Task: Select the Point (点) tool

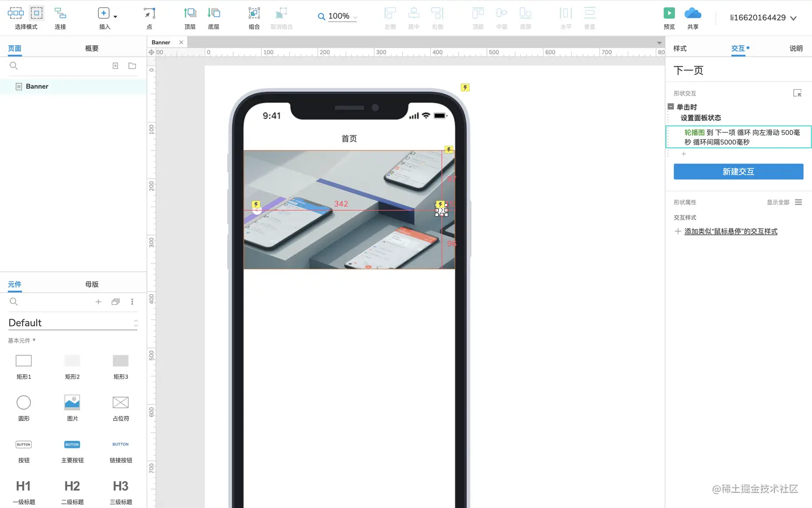Action: point(149,13)
